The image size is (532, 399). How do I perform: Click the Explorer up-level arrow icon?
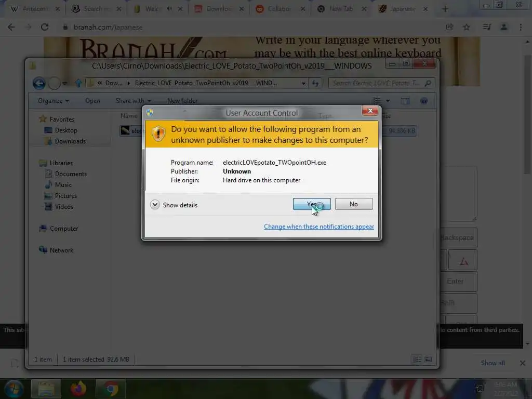[x=78, y=83]
